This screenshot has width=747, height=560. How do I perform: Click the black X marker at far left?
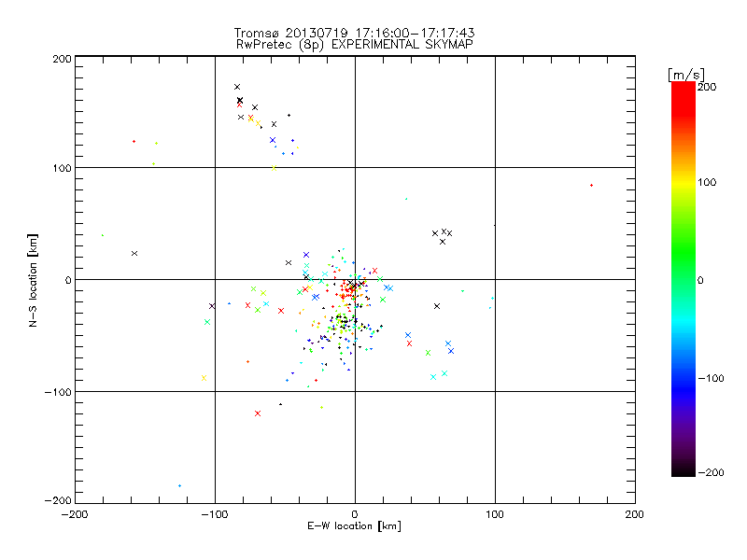tap(134, 253)
